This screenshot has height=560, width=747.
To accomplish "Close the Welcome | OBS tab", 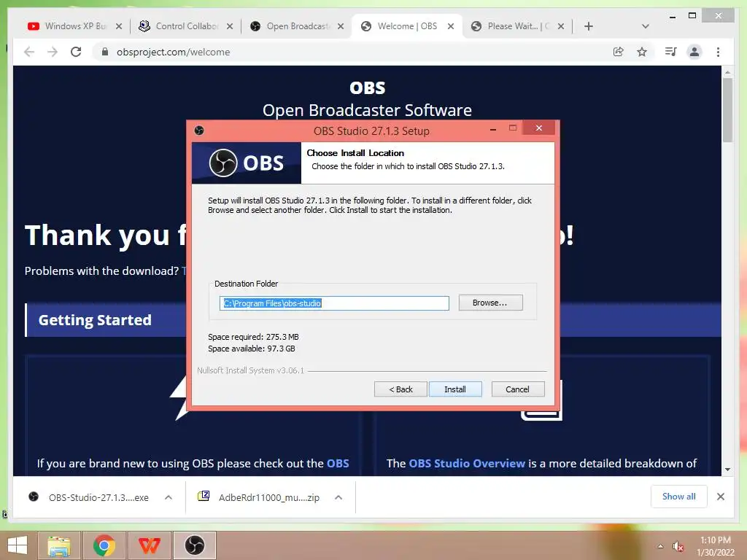I will 451,27.
